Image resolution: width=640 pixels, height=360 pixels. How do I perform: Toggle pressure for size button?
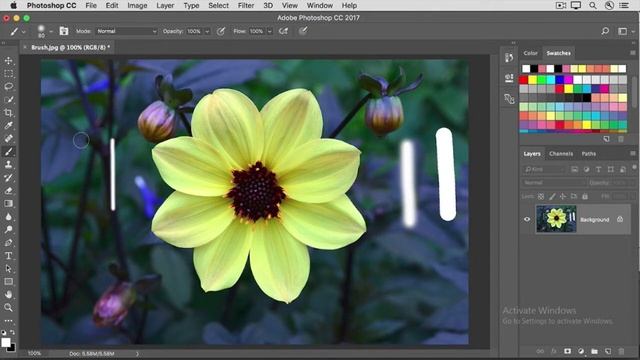point(303,31)
